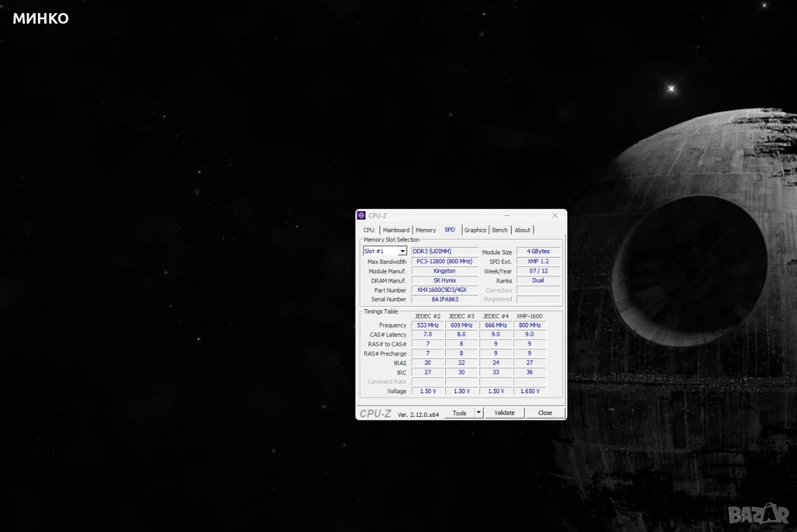View the About tab
Image resolution: width=797 pixels, height=532 pixels.
[x=522, y=230]
